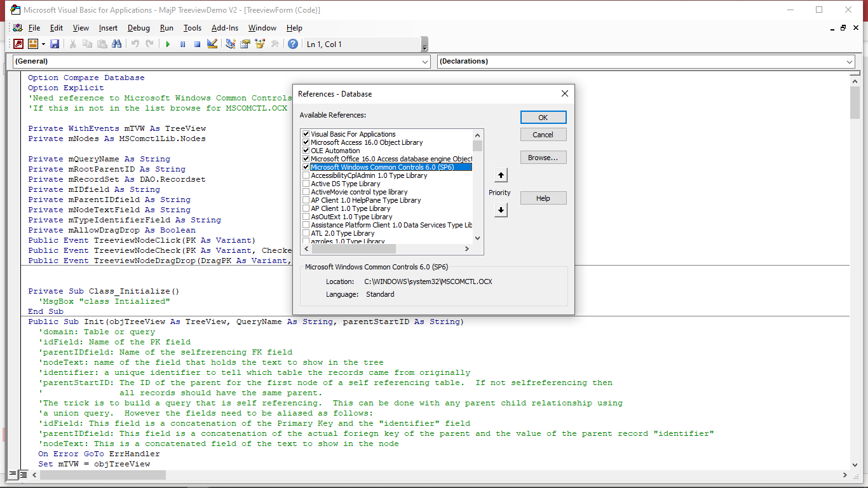This screenshot has height=488, width=868.
Task: Open Find with the binoculars icon
Action: pyautogui.click(x=116, y=44)
